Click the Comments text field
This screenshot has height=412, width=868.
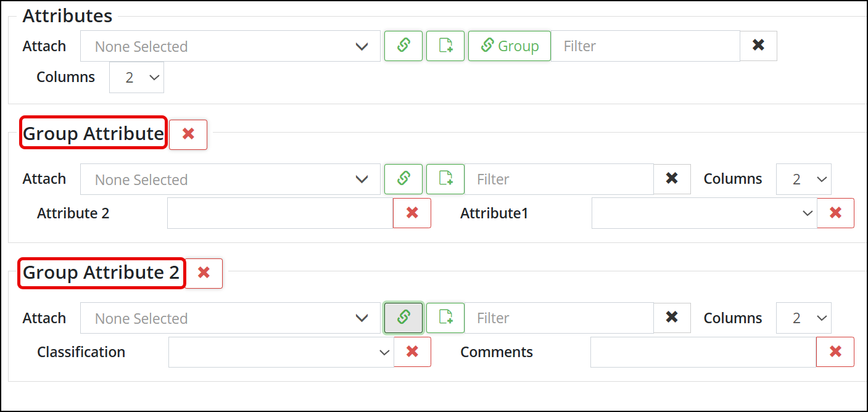pos(703,352)
